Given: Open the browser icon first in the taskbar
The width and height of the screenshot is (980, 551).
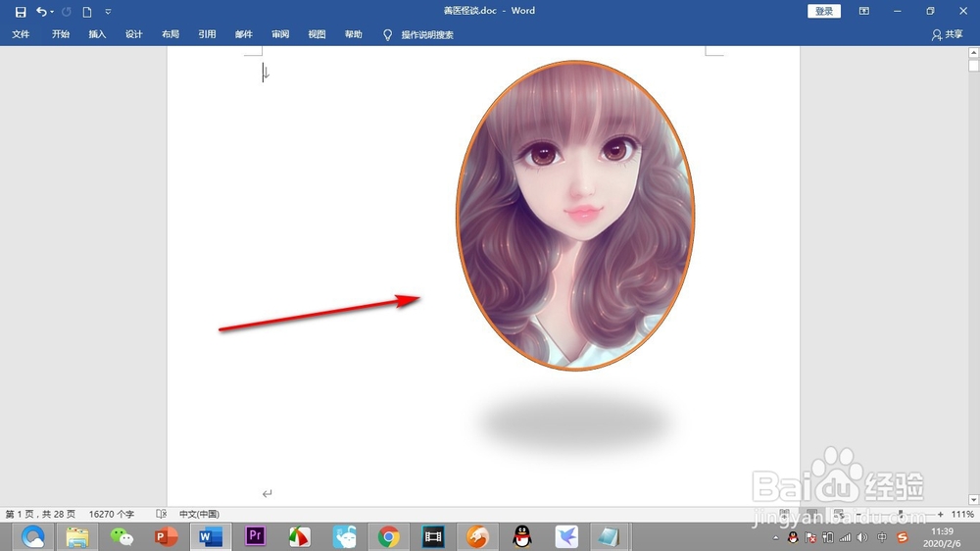Looking at the screenshot, I should 33,536.
